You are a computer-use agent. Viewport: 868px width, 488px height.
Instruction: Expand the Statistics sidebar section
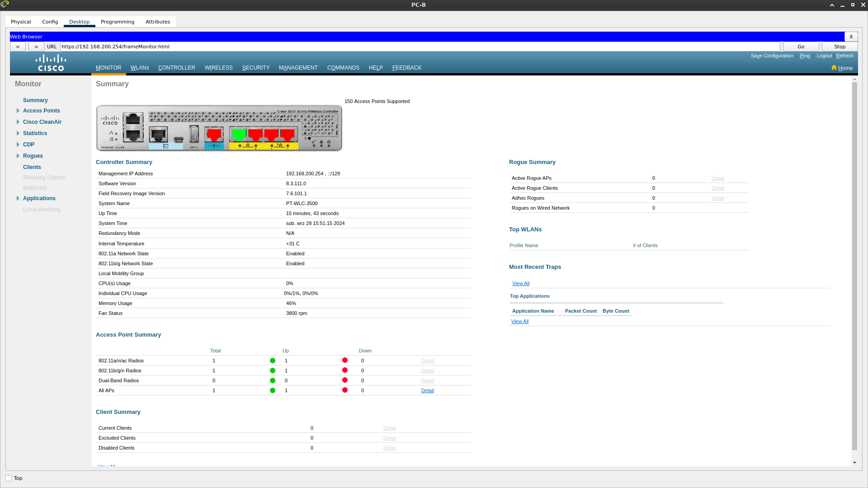tap(18, 133)
